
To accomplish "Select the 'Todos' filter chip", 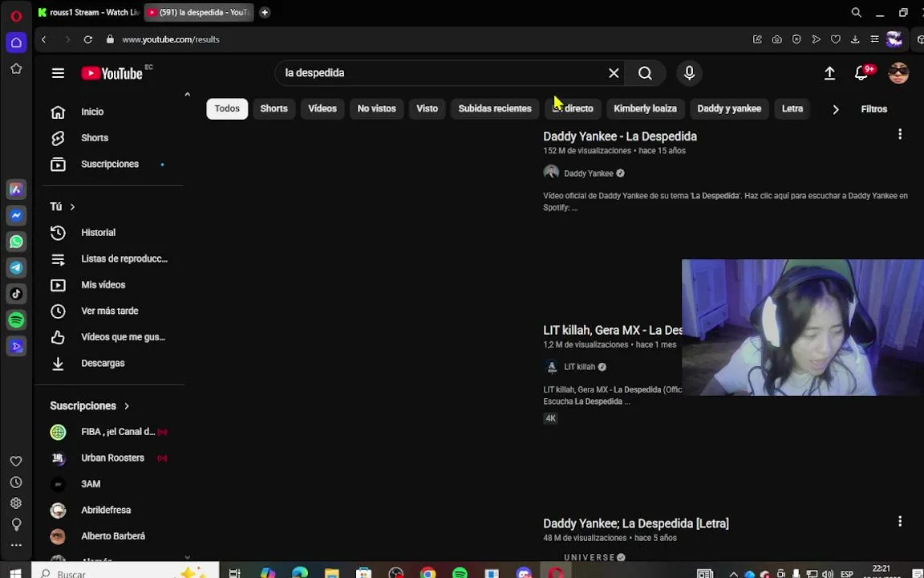I will [x=227, y=108].
